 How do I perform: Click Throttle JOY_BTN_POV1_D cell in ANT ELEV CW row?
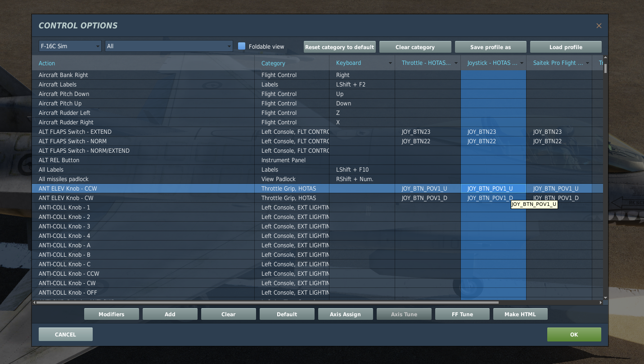click(428, 198)
